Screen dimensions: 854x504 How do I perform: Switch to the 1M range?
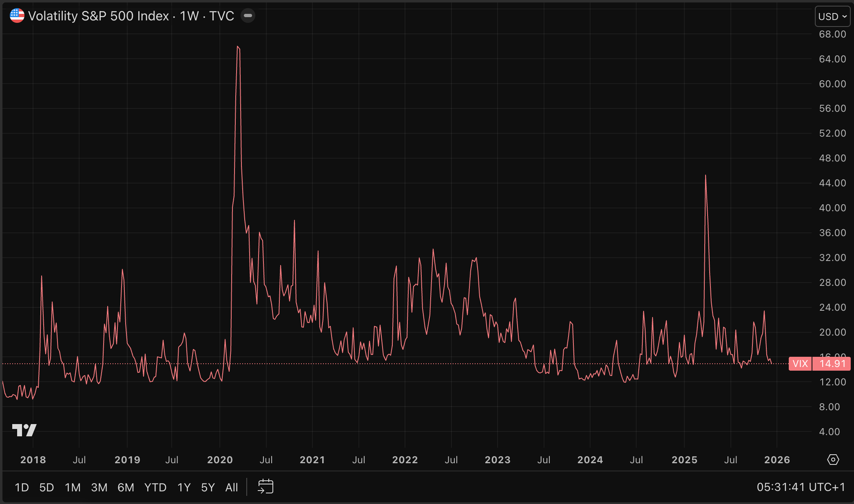coord(73,487)
